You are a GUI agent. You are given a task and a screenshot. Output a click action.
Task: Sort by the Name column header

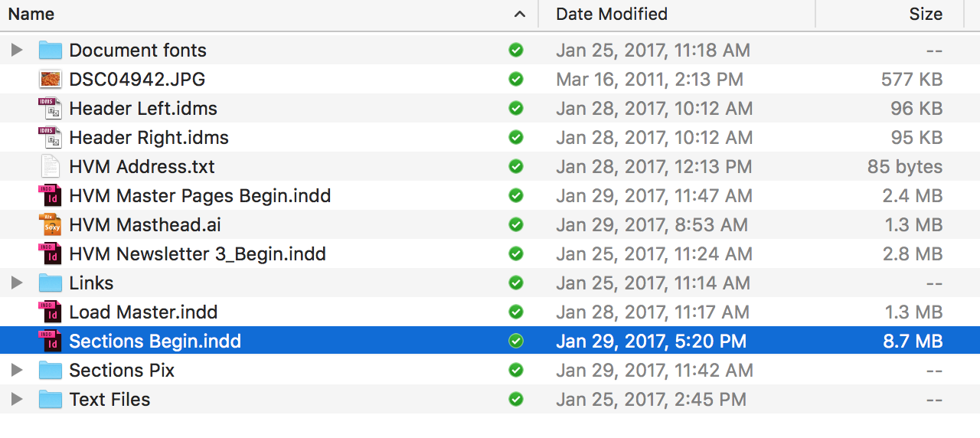click(31, 14)
